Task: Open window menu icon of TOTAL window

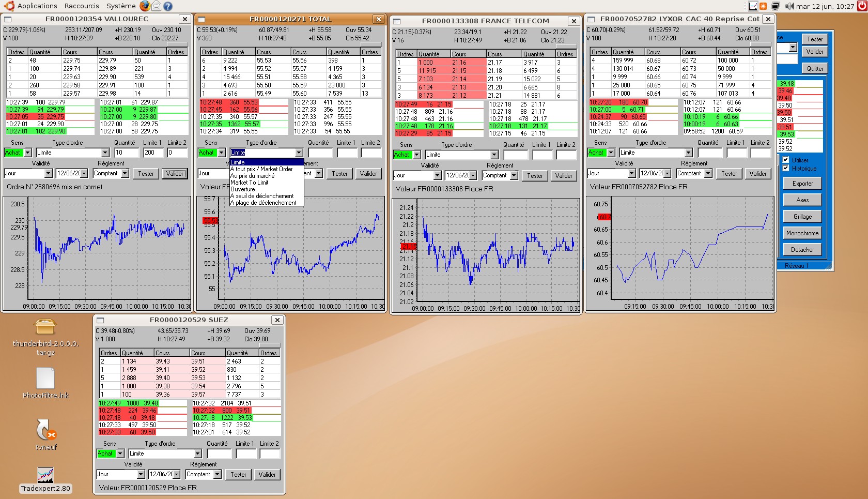Action: [x=202, y=19]
